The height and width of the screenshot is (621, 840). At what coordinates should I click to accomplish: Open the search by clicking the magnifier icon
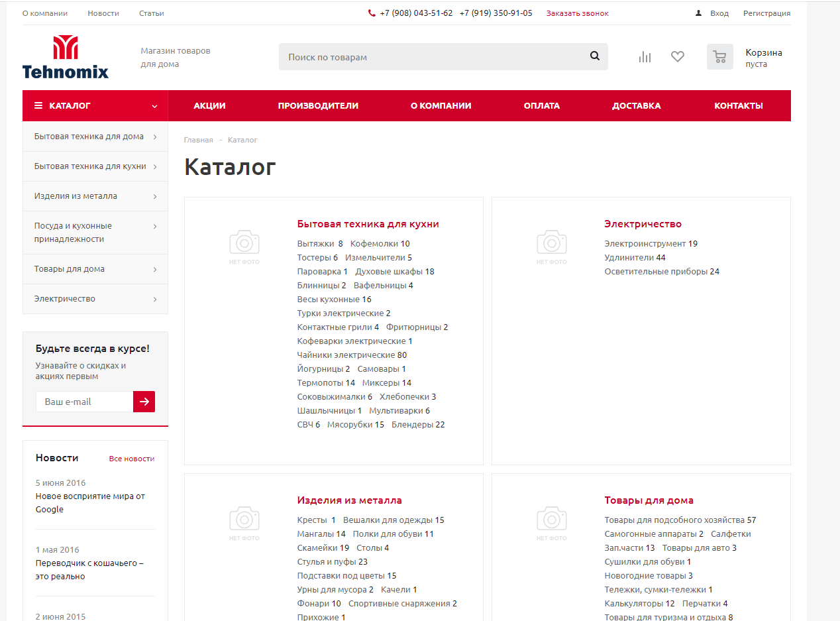(594, 56)
